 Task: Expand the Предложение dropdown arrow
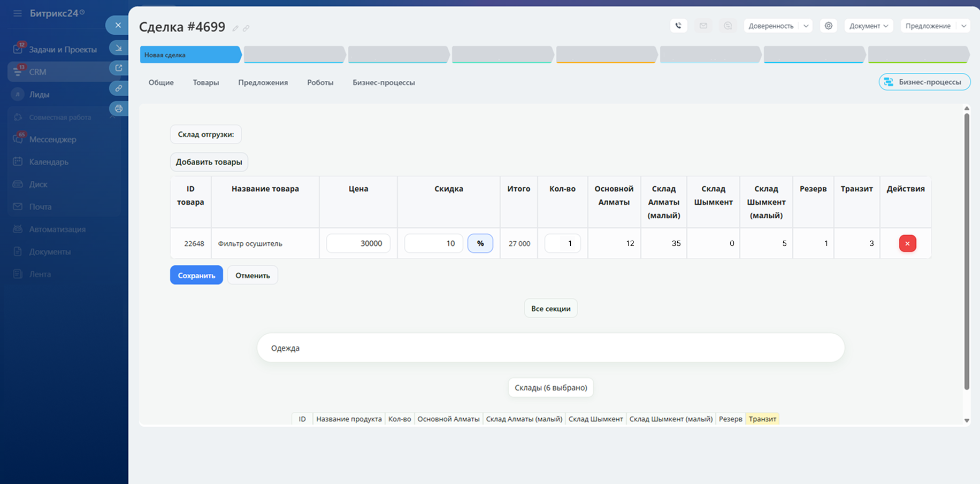coord(963,26)
